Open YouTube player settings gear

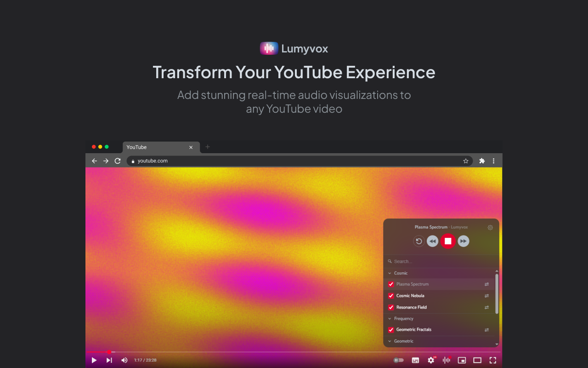pyautogui.click(x=431, y=360)
